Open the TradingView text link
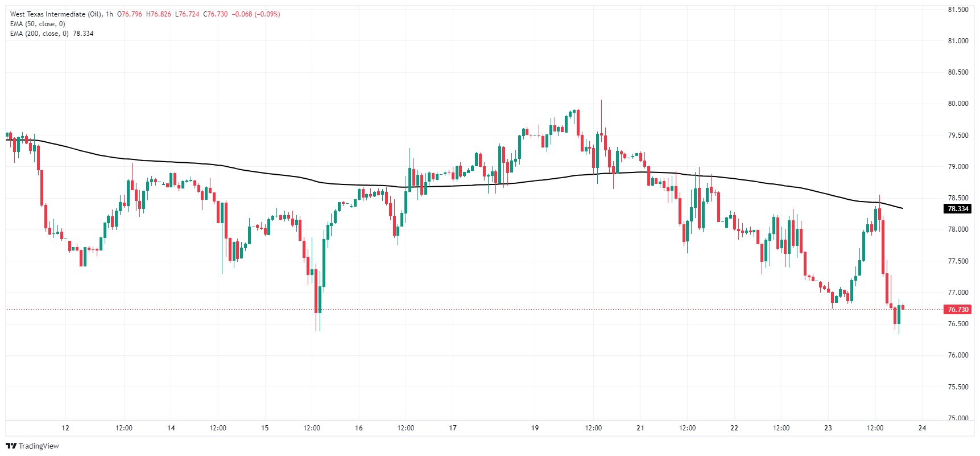The image size is (980, 456). click(39, 446)
